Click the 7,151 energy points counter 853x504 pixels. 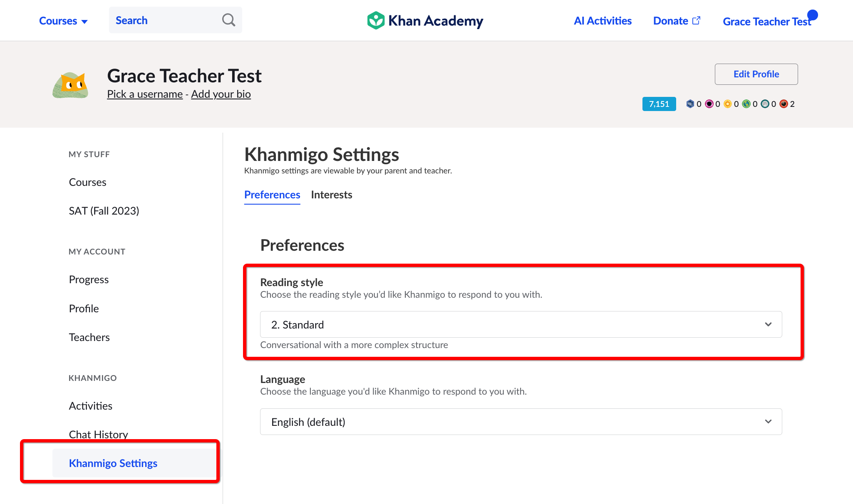pyautogui.click(x=659, y=104)
